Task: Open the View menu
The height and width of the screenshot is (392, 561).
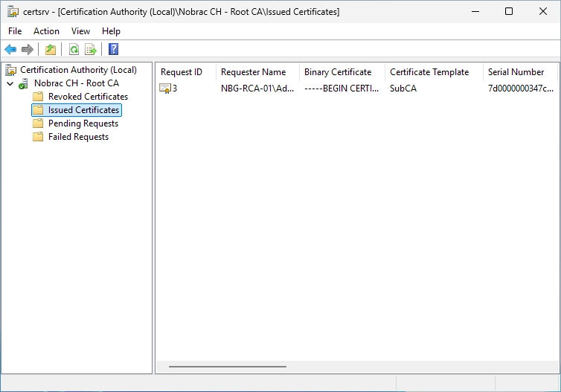Action: point(80,31)
